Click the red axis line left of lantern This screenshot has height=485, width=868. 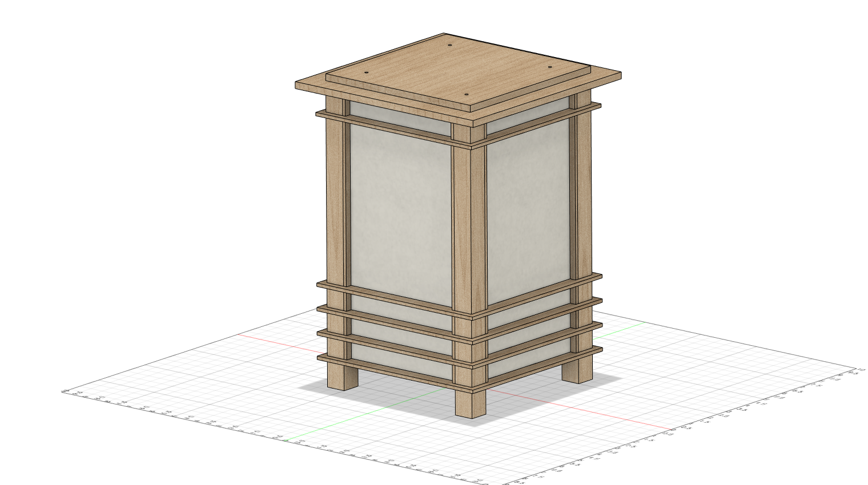(x=274, y=341)
